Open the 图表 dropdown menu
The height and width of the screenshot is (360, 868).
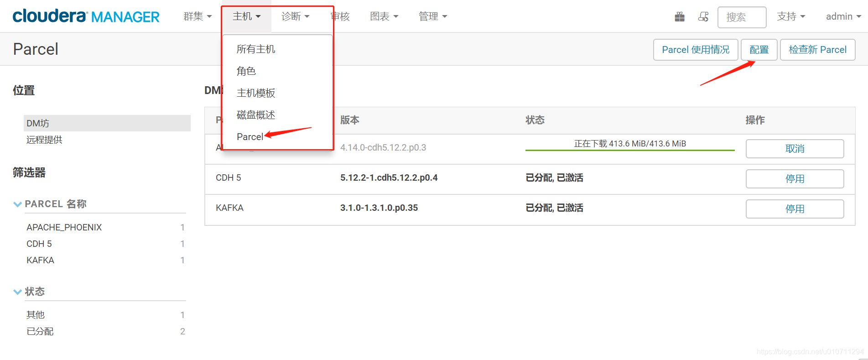[384, 16]
